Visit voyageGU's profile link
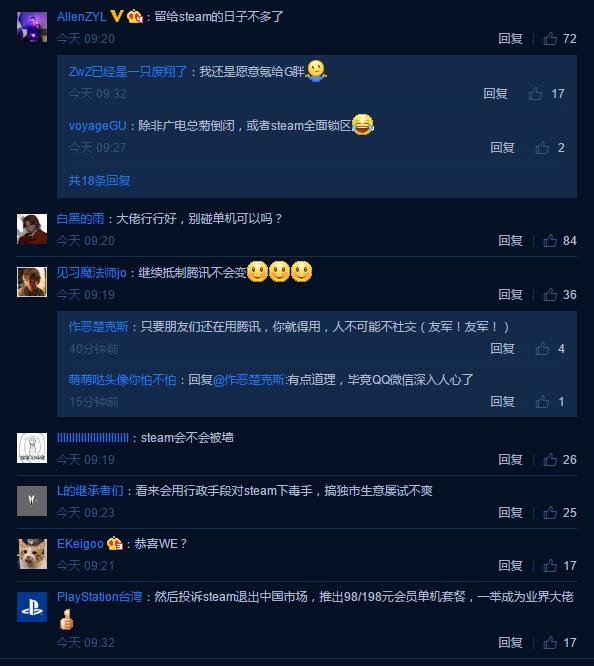The width and height of the screenshot is (594, 666). [97, 126]
